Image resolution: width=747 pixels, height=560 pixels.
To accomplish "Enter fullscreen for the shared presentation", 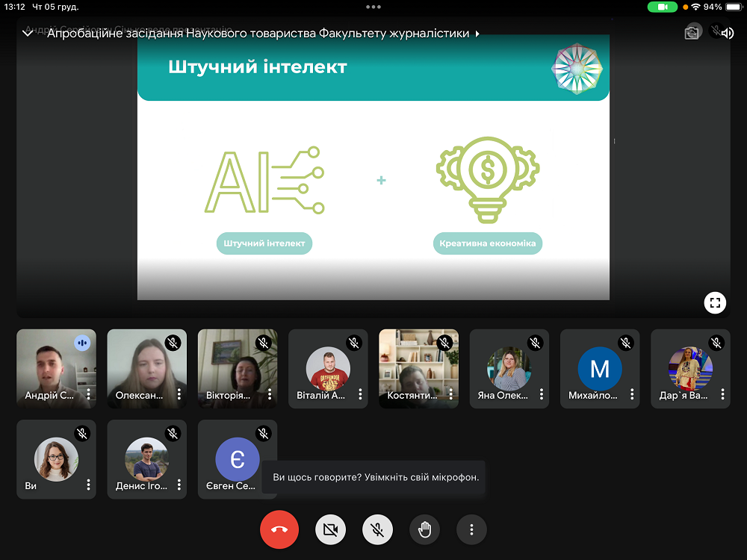I will pyautogui.click(x=715, y=302).
